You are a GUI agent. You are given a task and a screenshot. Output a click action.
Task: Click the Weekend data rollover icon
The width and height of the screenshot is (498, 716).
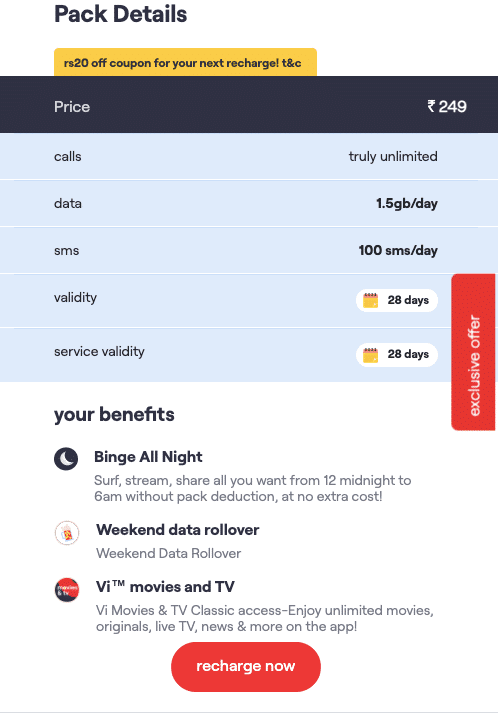click(67, 533)
